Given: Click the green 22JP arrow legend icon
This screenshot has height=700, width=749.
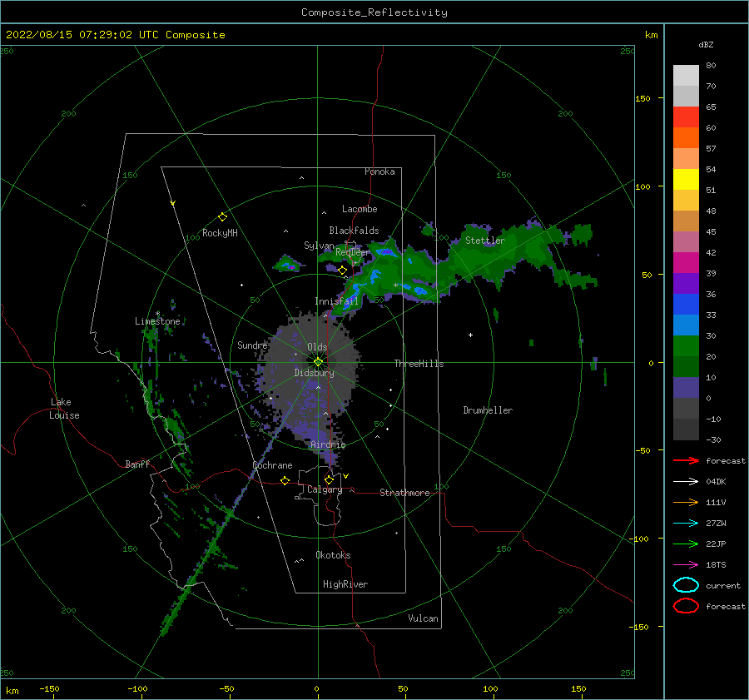Looking at the screenshot, I should click(x=686, y=544).
